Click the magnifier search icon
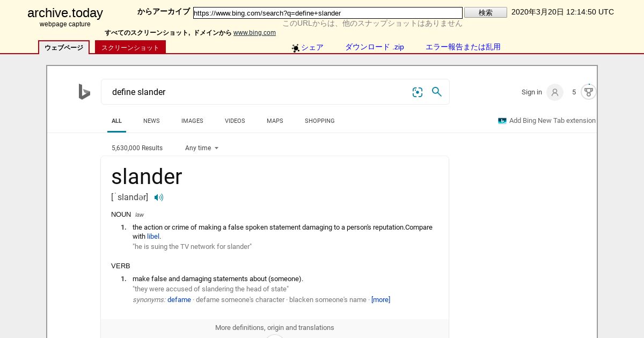This screenshot has height=338, width=644. coord(437,92)
